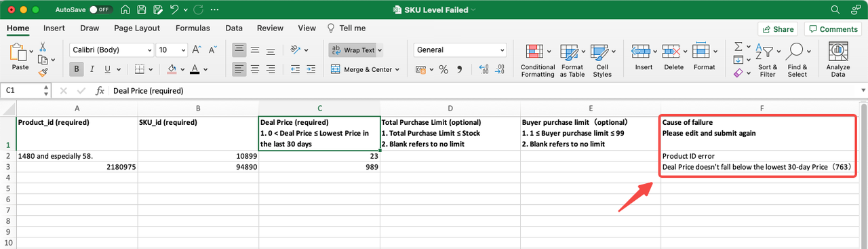The height and width of the screenshot is (249, 868).
Task: Go to the Data tab
Action: click(234, 28)
